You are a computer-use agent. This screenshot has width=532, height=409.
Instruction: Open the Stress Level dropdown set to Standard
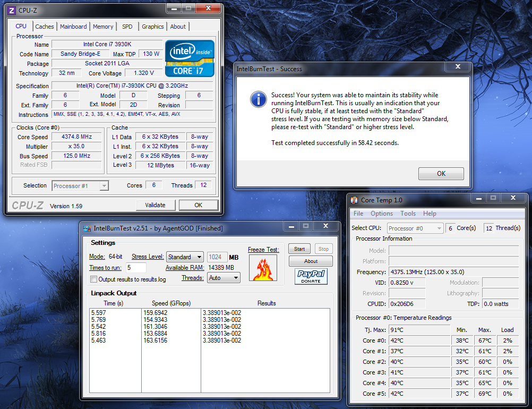point(185,257)
